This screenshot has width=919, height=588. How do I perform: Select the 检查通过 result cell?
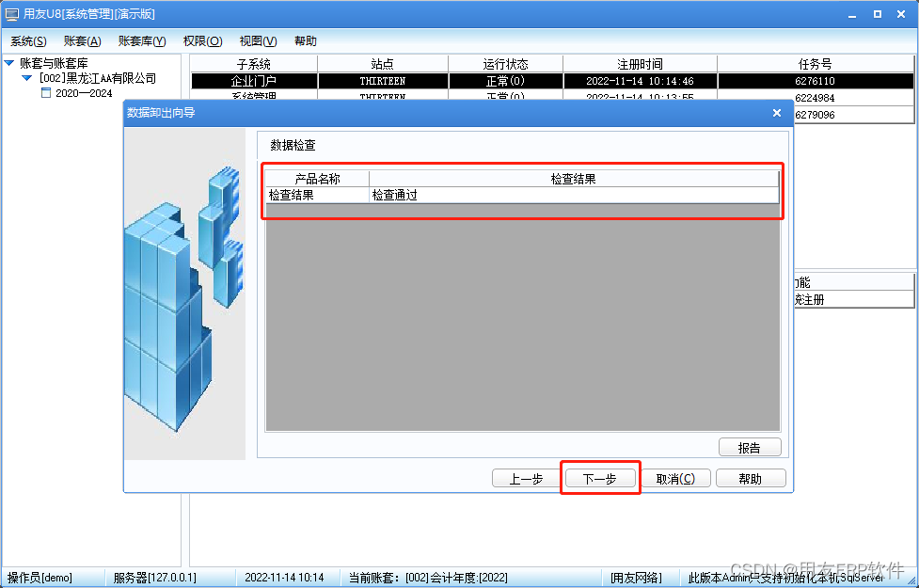click(x=574, y=196)
